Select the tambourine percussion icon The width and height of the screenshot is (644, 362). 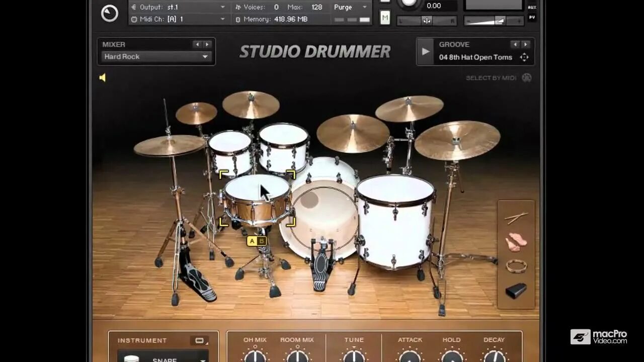516,266
